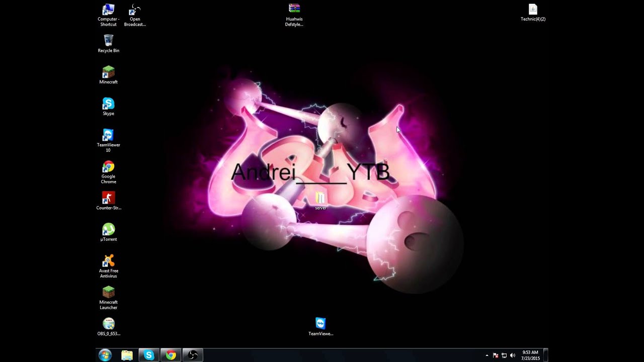Switch to OBS in the taskbar

(193, 355)
